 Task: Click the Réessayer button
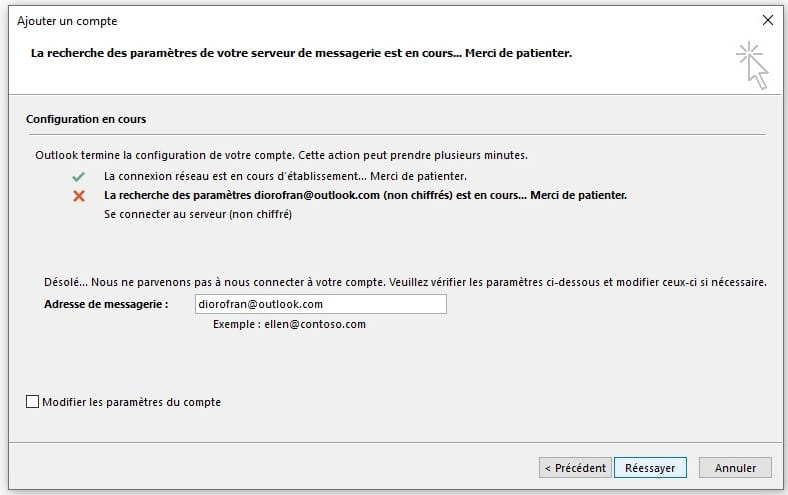pos(650,468)
